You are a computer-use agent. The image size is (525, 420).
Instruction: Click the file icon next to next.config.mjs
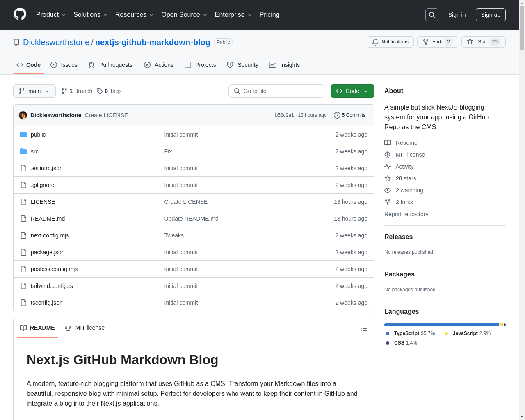click(x=23, y=235)
